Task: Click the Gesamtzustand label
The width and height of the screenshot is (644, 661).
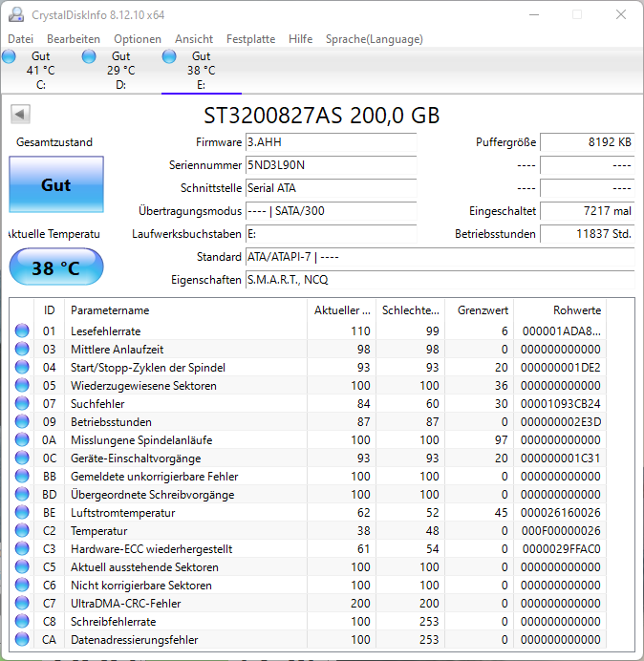Action: 54,142
